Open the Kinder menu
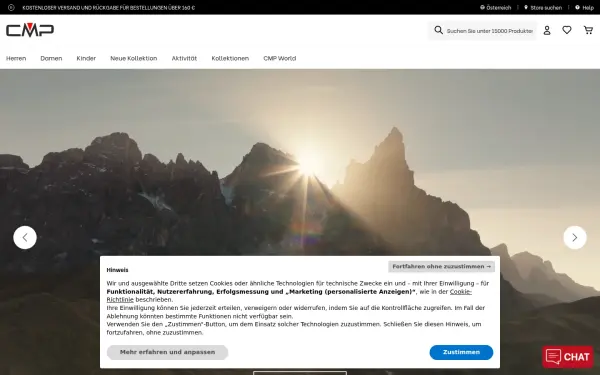Image resolution: width=600 pixels, height=375 pixels. click(x=86, y=58)
